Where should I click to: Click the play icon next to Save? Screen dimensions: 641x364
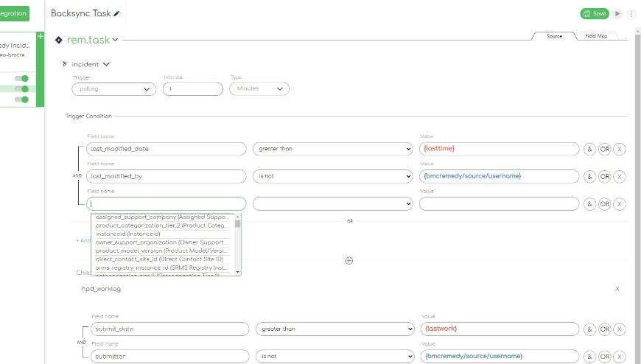coord(617,13)
